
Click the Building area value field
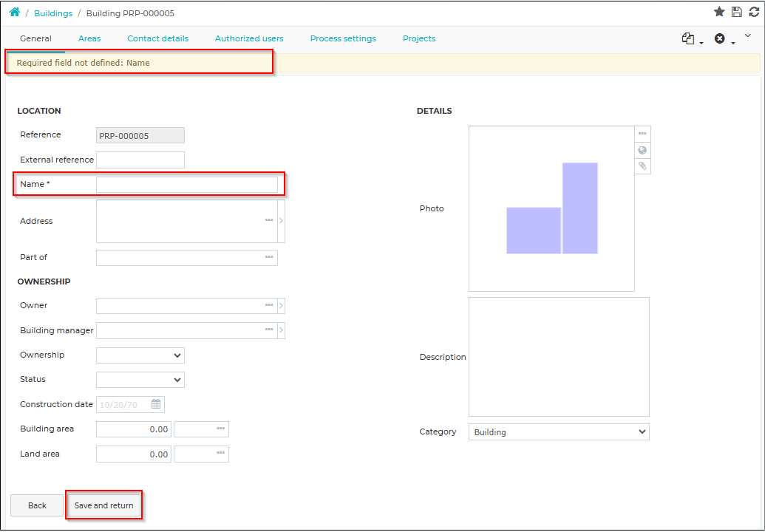tap(134, 429)
